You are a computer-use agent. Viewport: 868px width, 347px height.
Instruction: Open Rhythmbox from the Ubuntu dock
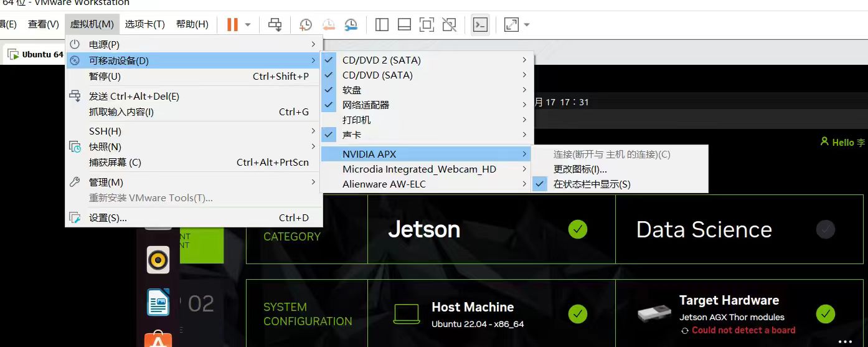pyautogui.click(x=158, y=260)
